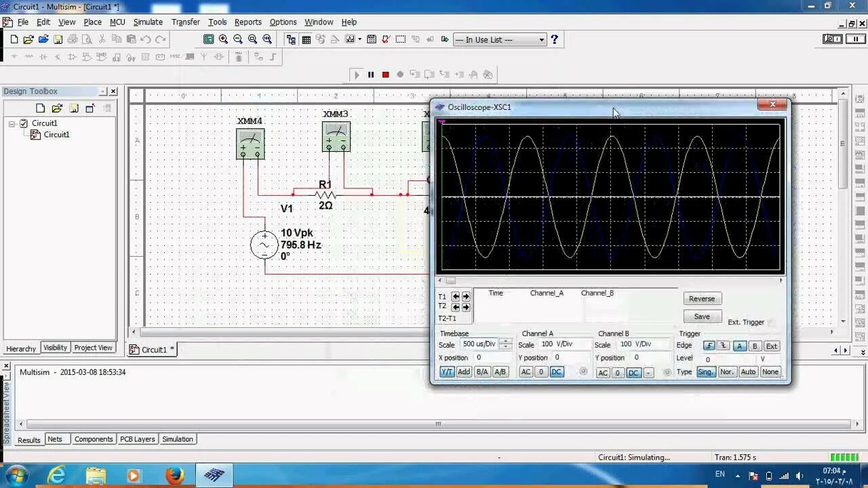Open the Grapher dropdown arrow in toolbar
Screen dimensions: 868x488
[359, 39]
